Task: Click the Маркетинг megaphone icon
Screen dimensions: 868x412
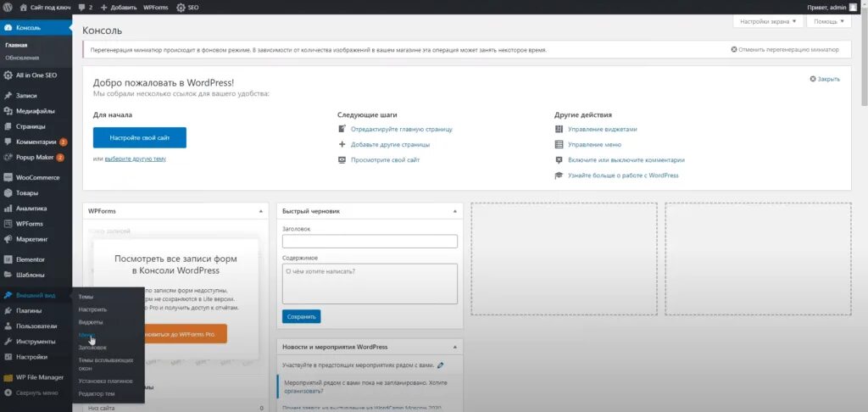Action: click(x=8, y=239)
